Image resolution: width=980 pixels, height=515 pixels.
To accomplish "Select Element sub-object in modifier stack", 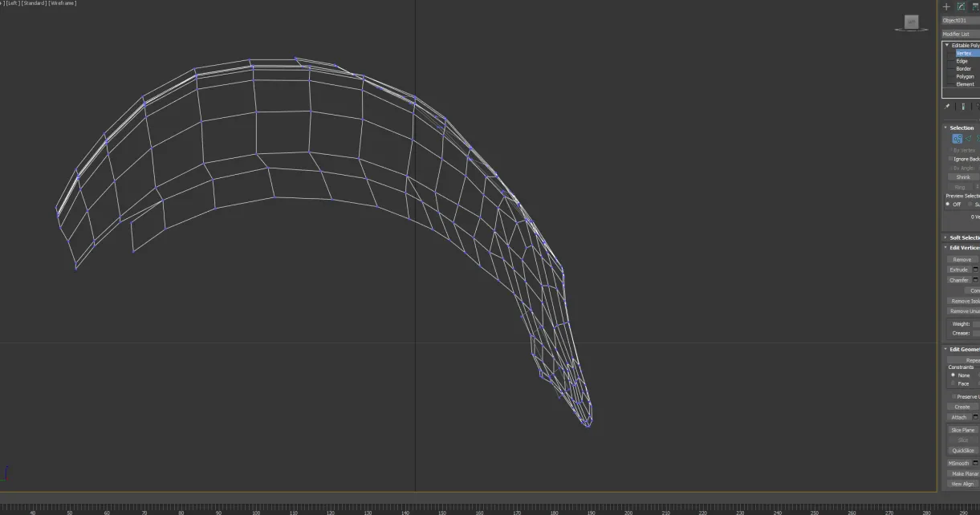I will (964, 84).
